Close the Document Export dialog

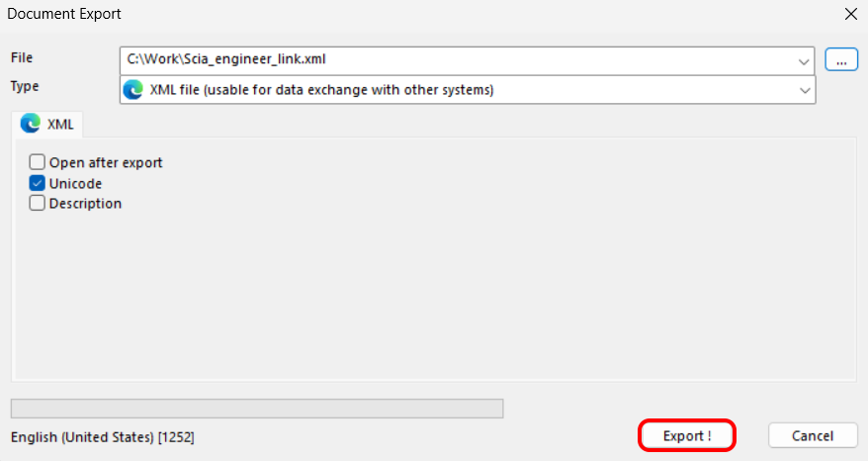pos(850,14)
